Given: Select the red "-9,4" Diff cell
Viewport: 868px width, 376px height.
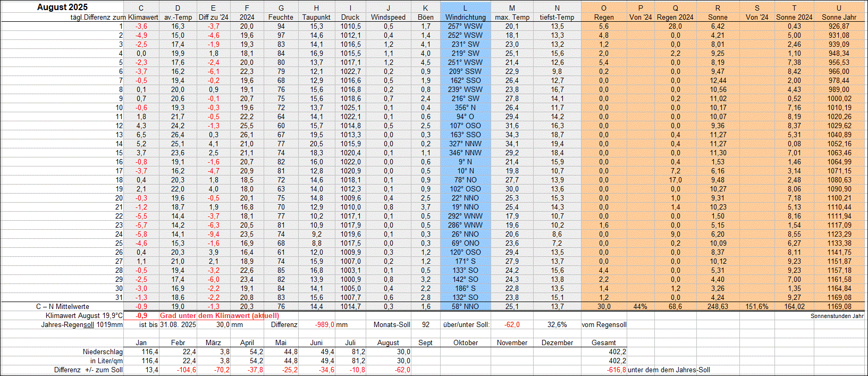Looking at the screenshot, I should click(213, 234).
